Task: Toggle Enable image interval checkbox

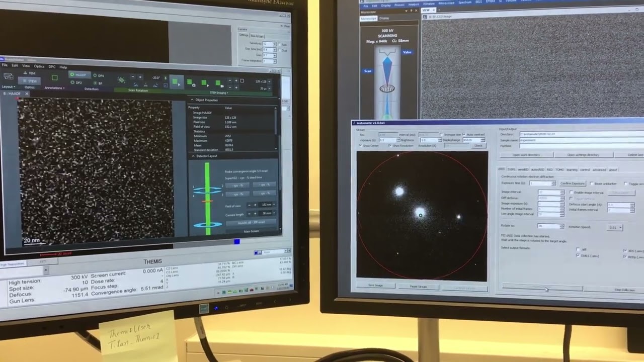Action: point(571,193)
